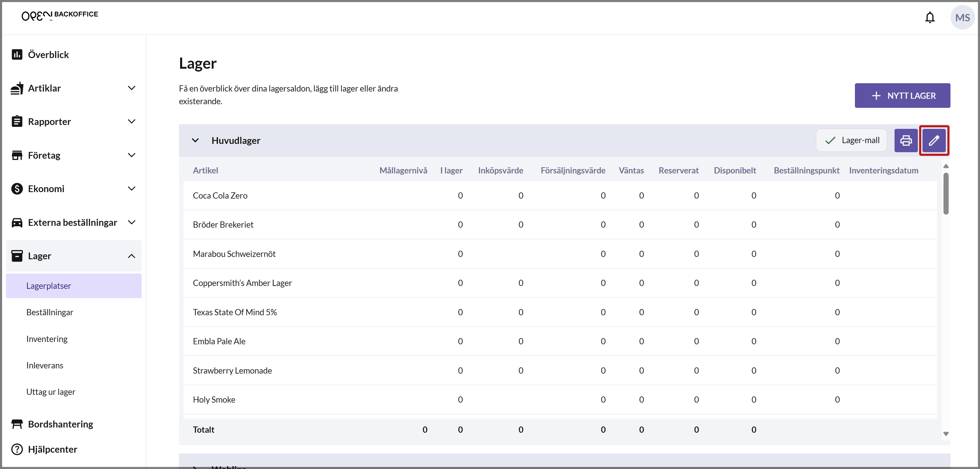Sort by Artikel column header
Viewport: 980px width, 469px height.
[205, 170]
